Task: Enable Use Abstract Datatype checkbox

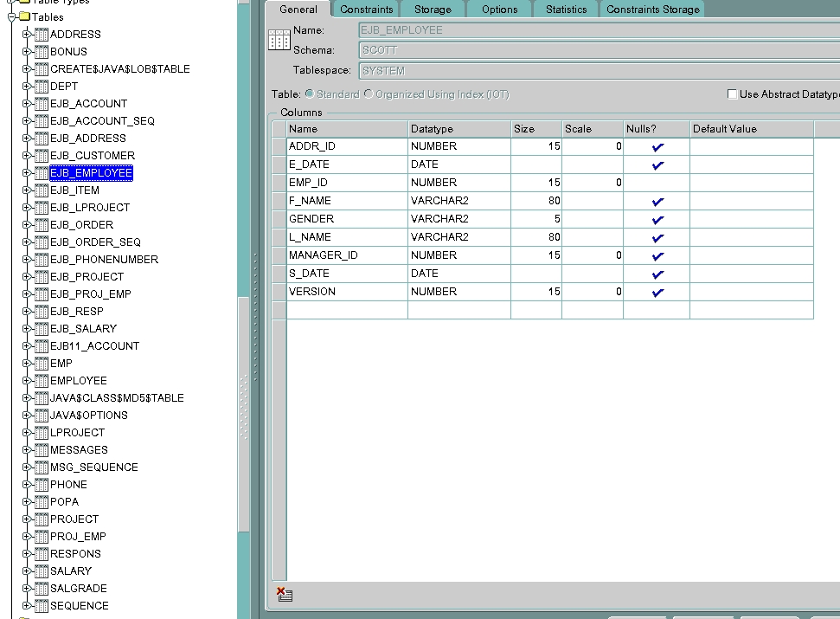Action: coord(733,94)
